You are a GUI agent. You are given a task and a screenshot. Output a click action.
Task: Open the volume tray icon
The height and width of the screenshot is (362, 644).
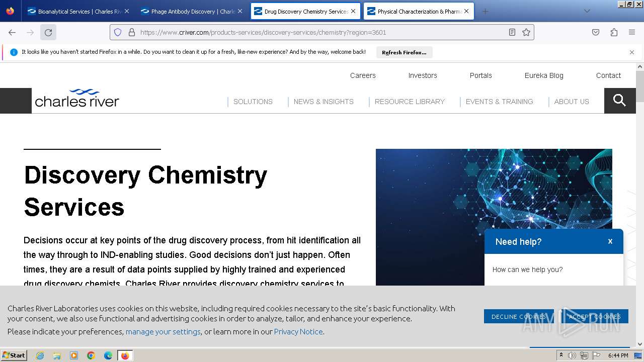click(572, 355)
